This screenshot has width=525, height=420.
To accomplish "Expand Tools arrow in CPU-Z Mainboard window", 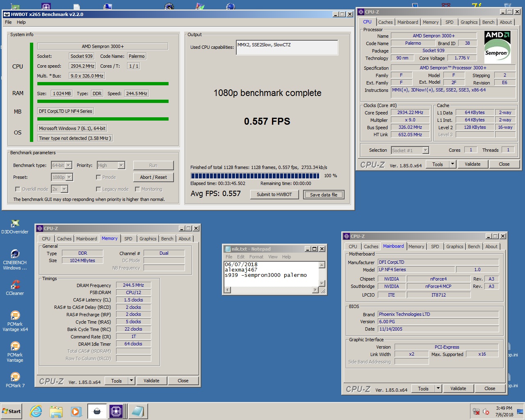I will tap(438, 388).
